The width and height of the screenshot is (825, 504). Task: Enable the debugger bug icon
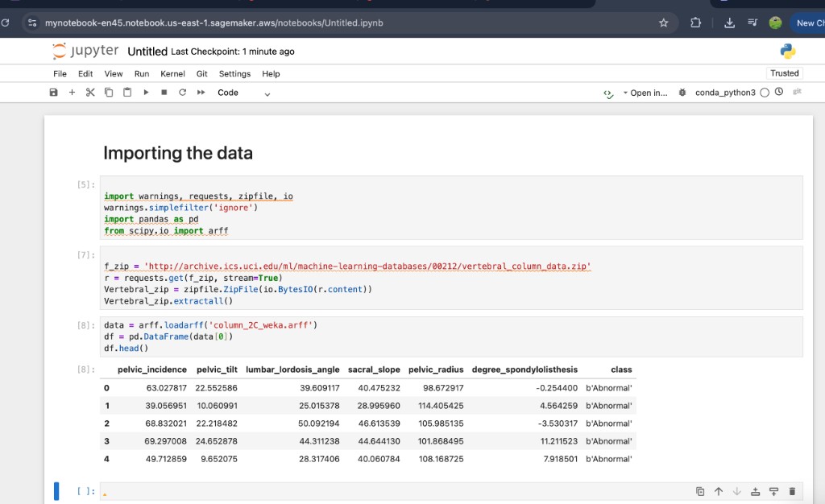[682, 93]
